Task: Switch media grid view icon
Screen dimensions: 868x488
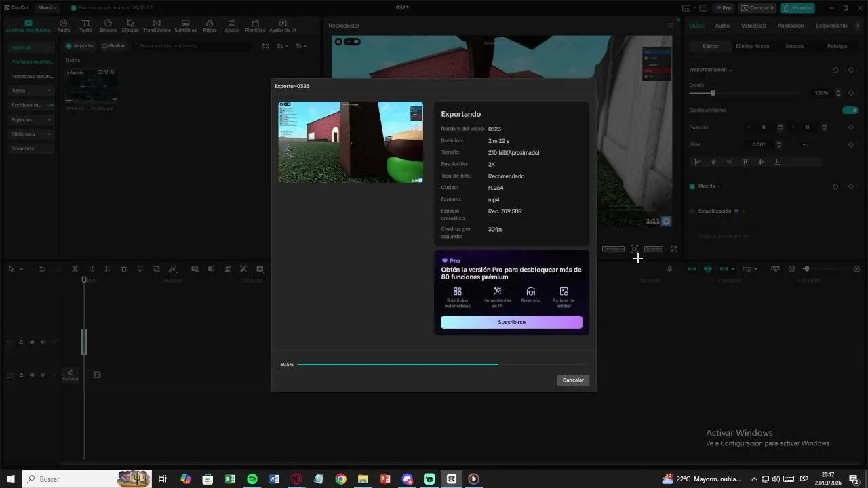Action: 265,46
